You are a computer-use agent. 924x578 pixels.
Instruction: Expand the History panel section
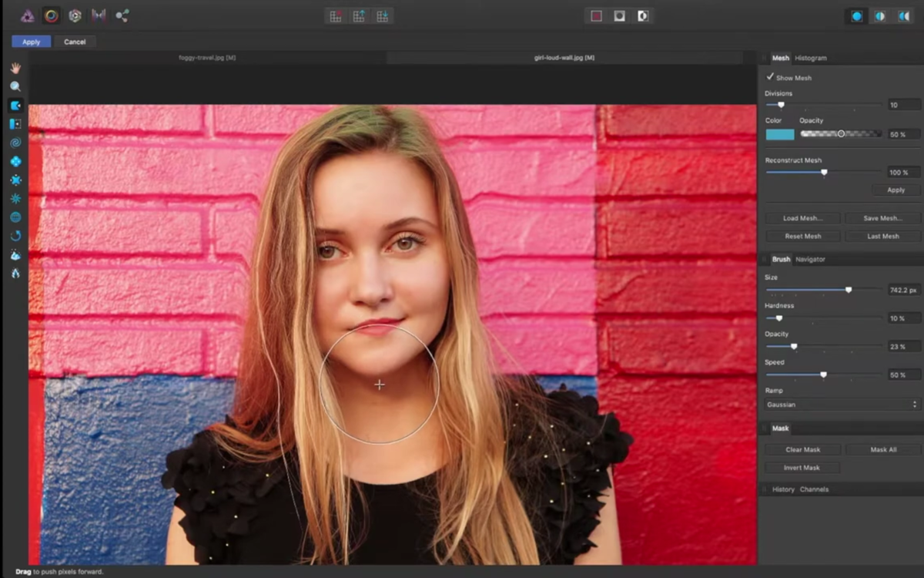[x=782, y=489]
